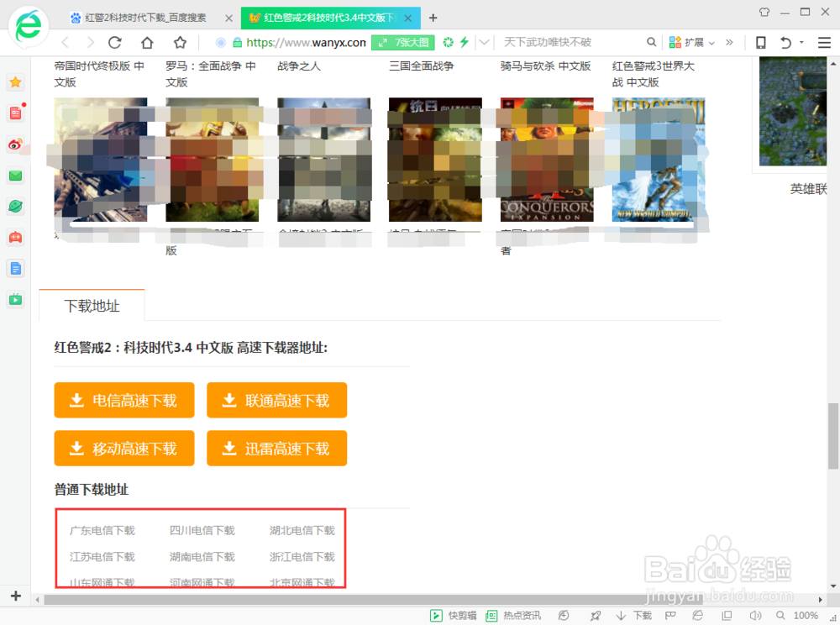Open the 红色警戒3世界大战 中文版 link
Screen dimensions: 840x625
[x=654, y=74]
